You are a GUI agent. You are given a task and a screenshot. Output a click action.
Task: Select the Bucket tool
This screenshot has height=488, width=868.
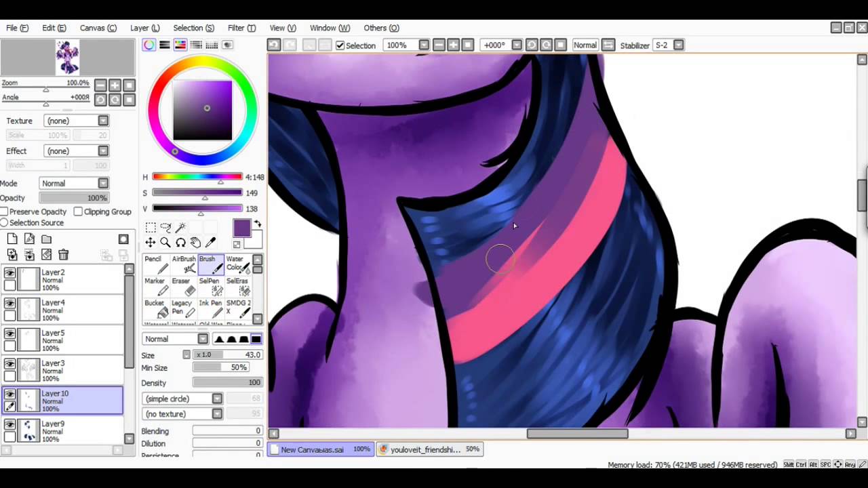156,308
